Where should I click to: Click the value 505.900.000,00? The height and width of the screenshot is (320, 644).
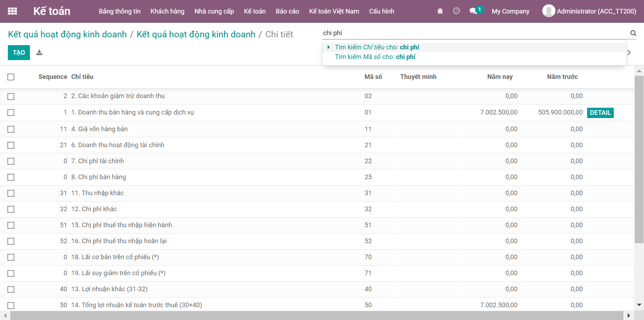point(560,112)
